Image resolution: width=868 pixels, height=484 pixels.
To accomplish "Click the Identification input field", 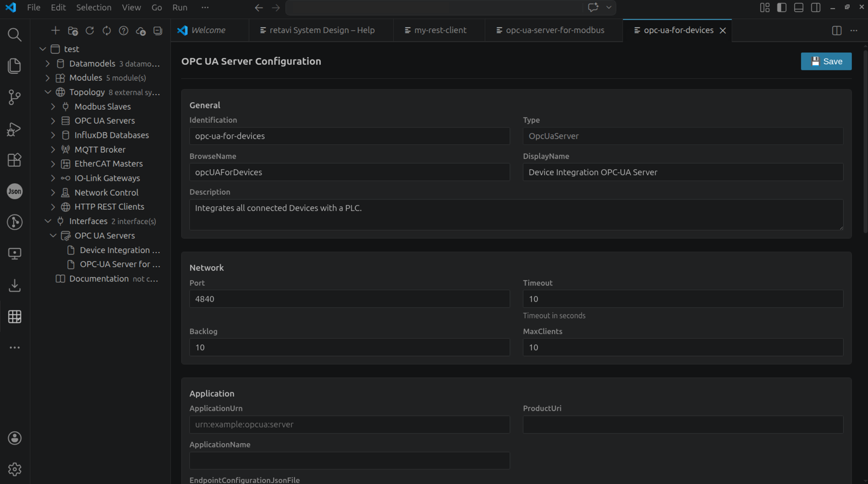I will click(349, 136).
